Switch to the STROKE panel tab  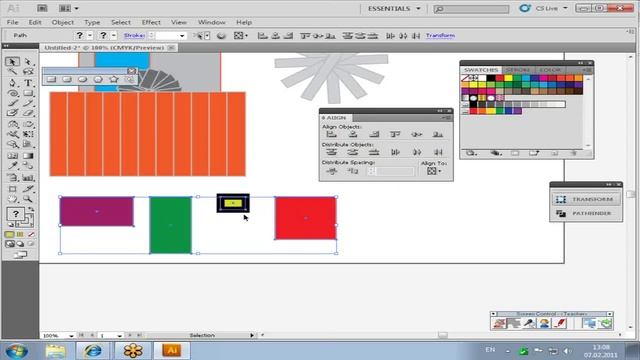point(518,70)
